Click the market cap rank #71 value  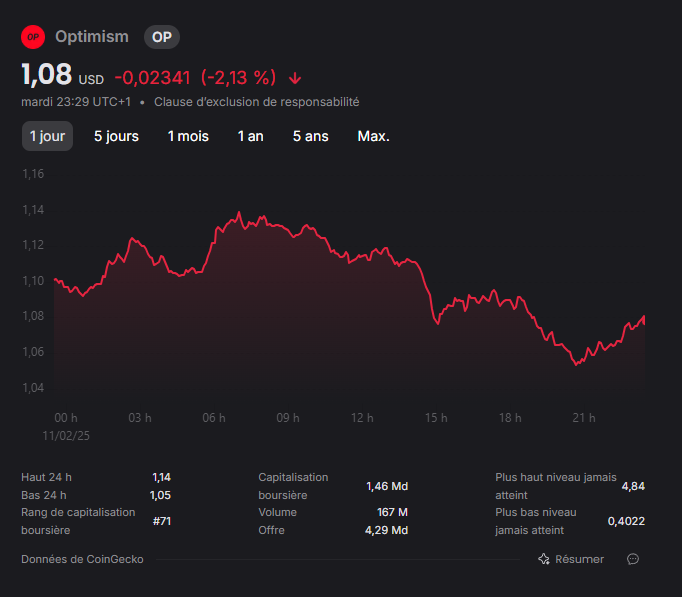pyautogui.click(x=162, y=521)
